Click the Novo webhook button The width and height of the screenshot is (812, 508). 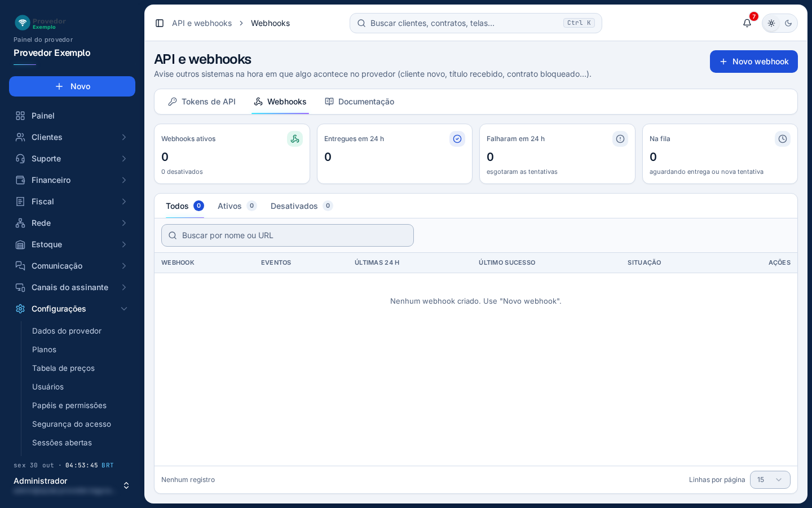[754, 62]
